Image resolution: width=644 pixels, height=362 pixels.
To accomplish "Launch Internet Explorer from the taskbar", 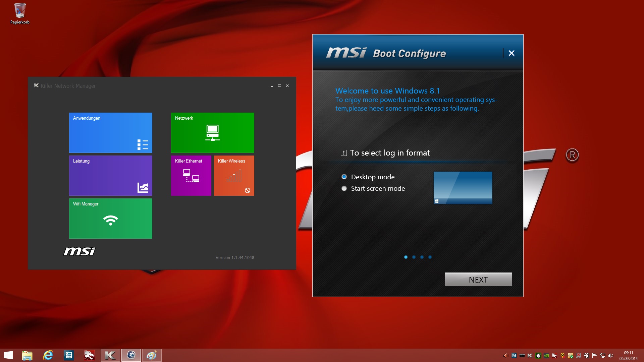I will (48, 355).
